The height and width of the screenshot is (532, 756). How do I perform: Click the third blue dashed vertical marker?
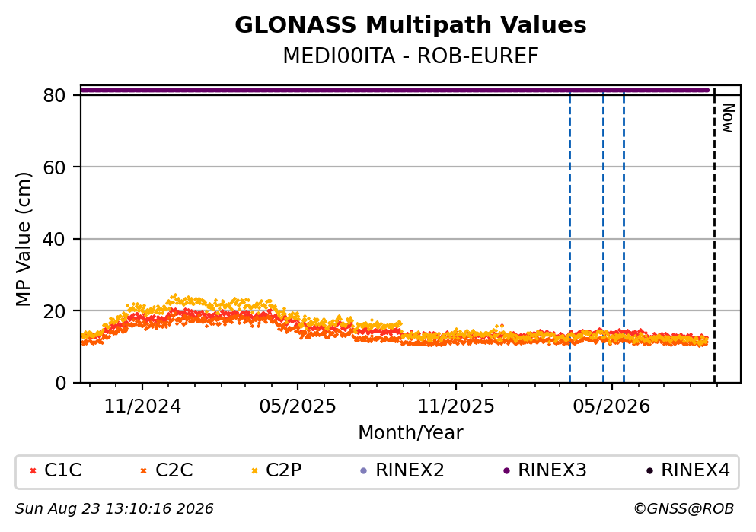624,236
